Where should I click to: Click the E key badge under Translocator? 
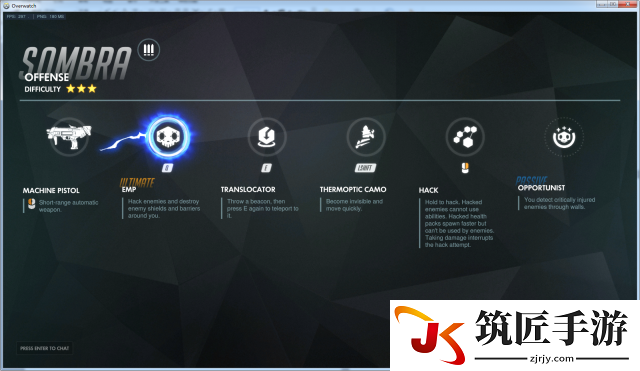tap(266, 168)
